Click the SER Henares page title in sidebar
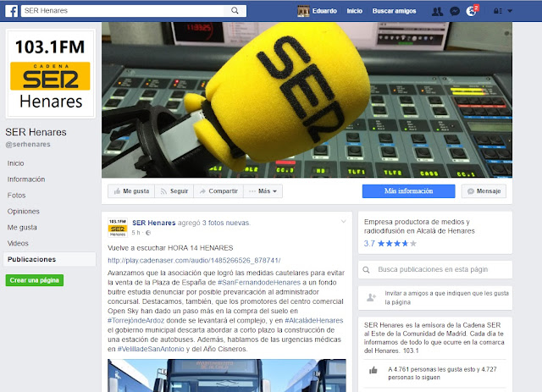 click(x=36, y=132)
